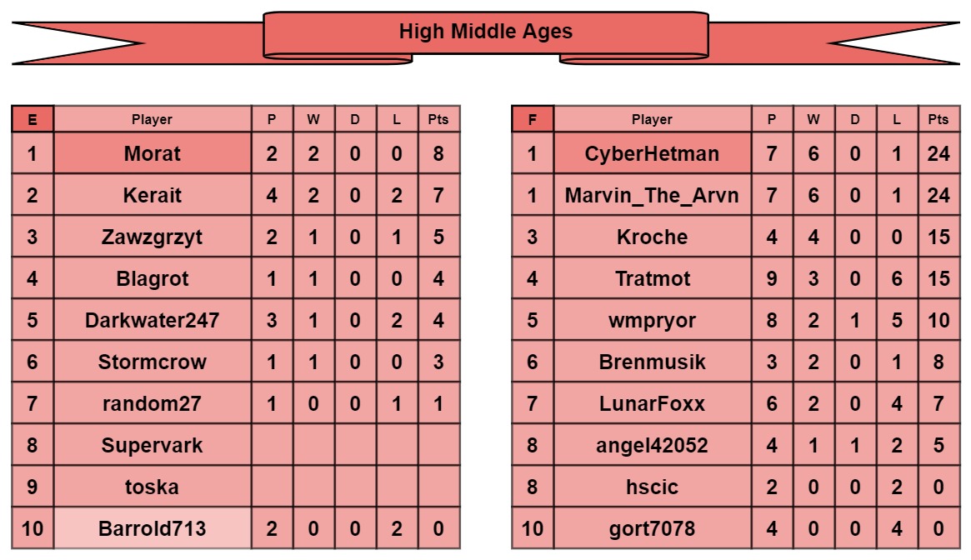Select LunarFoxx in the group F table
This screenshot has width=971, height=560.
pyautogui.click(x=652, y=403)
